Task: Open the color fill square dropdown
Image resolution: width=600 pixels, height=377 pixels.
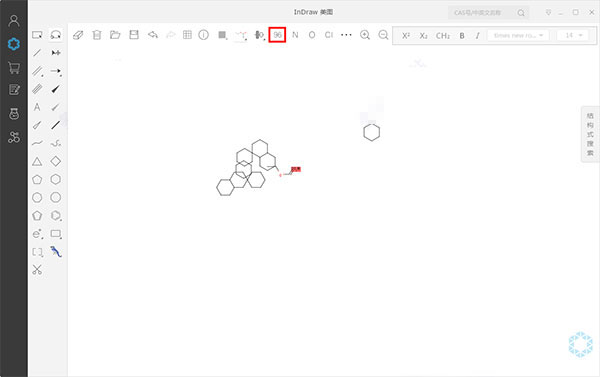Action: pos(222,35)
